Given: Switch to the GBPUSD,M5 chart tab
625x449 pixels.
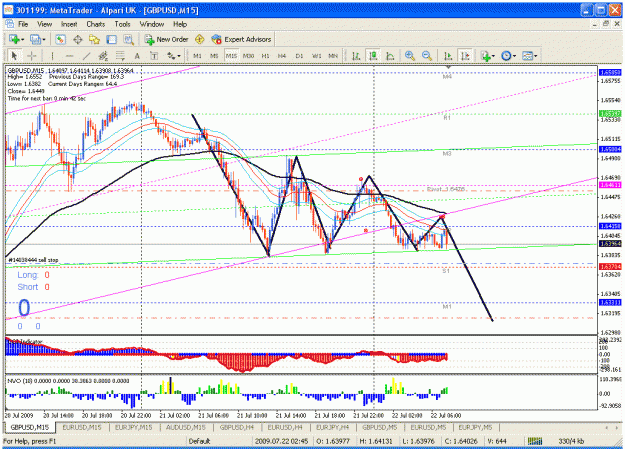Looking at the screenshot, I should (x=379, y=427).
